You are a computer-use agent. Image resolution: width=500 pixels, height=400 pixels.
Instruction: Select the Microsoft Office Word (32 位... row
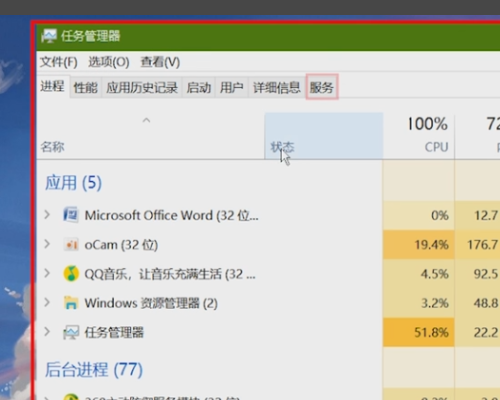pos(171,215)
